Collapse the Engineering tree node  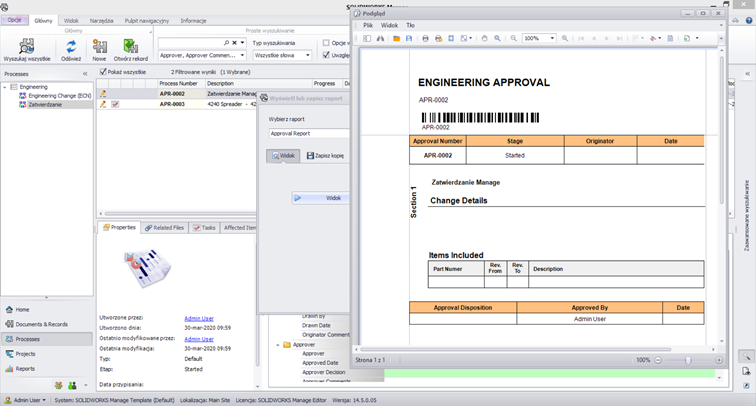pyautogui.click(x=5, y=87)
